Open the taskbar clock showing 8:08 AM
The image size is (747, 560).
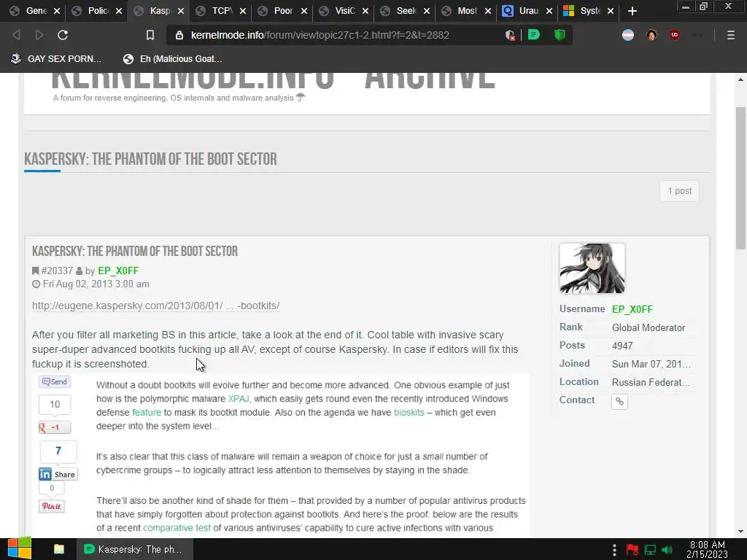click(707, 550)
